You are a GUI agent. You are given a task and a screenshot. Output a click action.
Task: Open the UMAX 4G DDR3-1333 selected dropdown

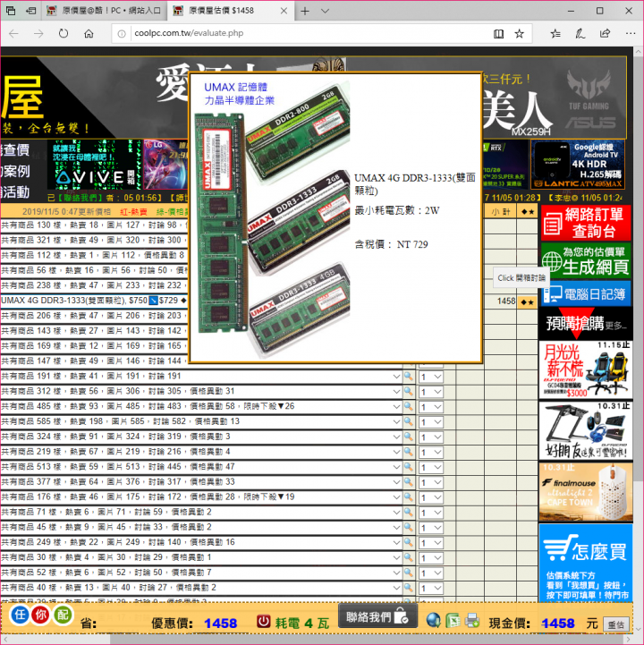[94, 301]
